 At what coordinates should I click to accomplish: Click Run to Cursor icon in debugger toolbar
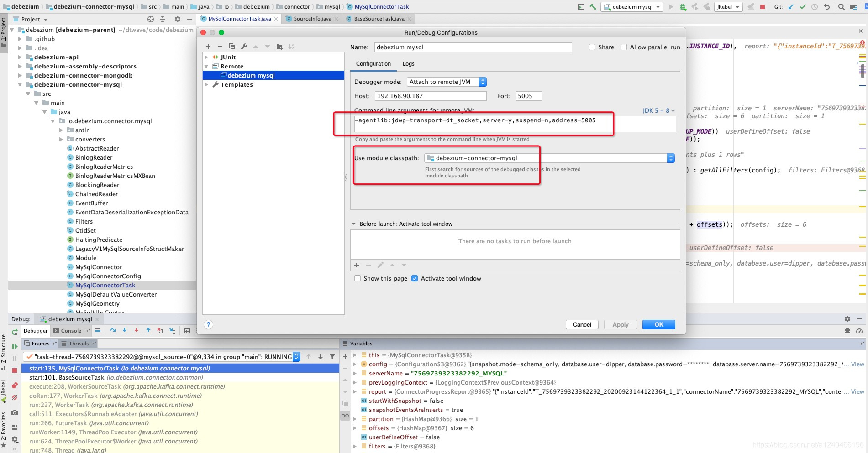click(x=172, y=331)
